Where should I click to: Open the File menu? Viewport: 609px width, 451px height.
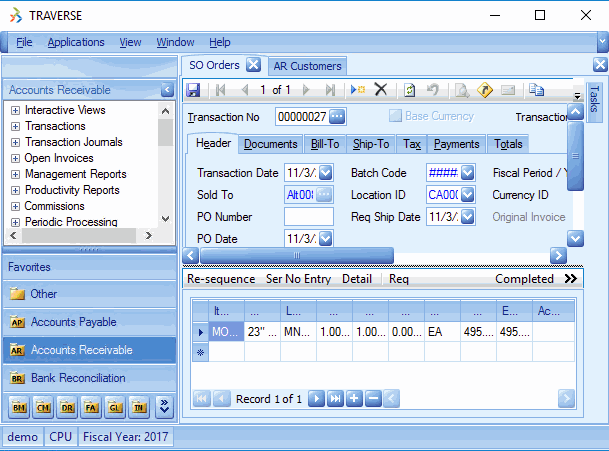click(24, 42)
